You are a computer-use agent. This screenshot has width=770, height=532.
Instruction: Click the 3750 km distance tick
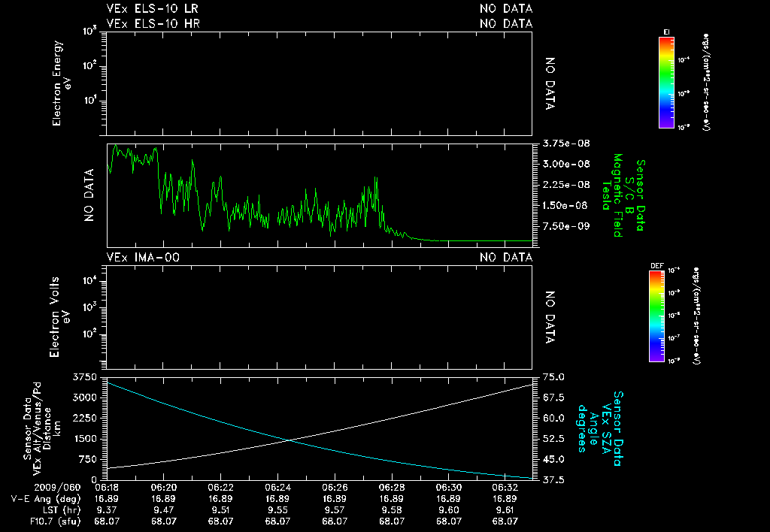(x=85, y=377)
